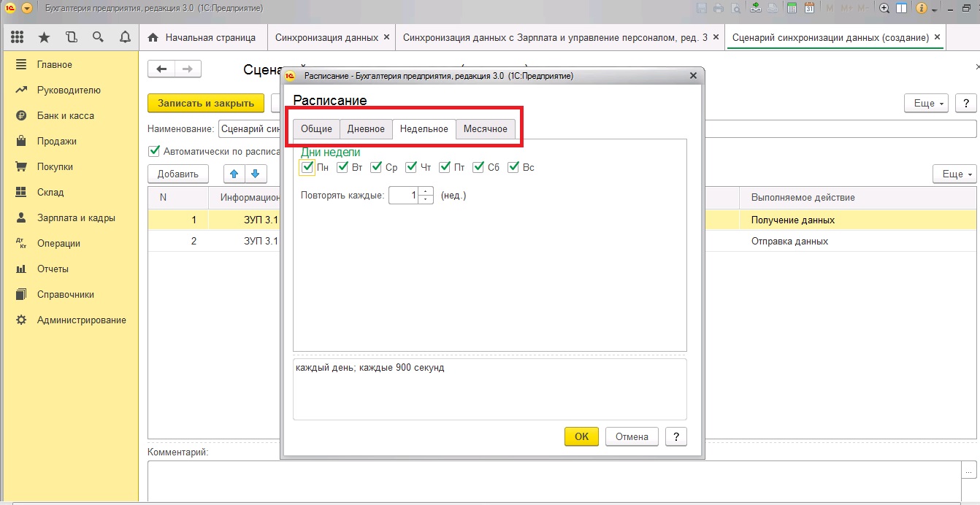Toggle the Чт weekday checkbox

(x=412, y=167)
